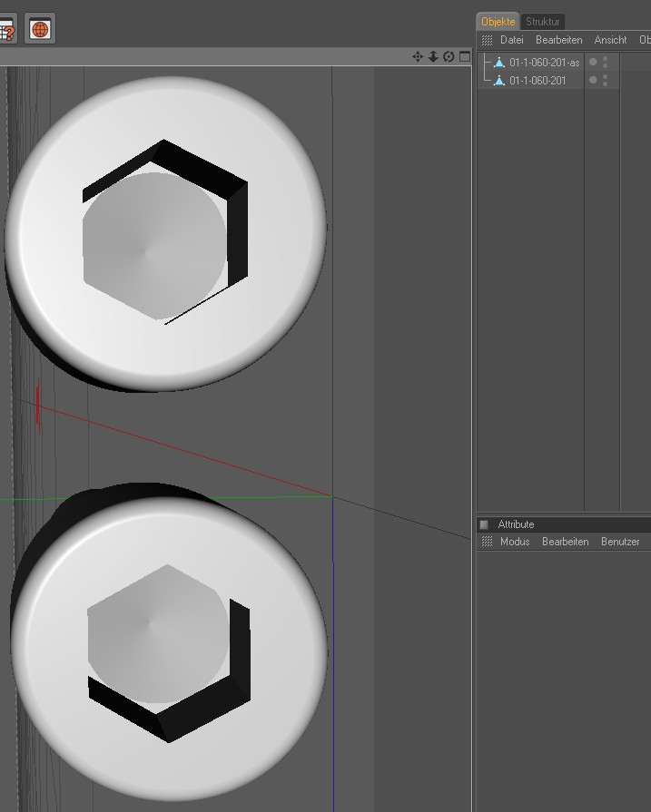Viewport: 651px width, 812px height.
Task: Open the online content globe icon
Action: 40,29
